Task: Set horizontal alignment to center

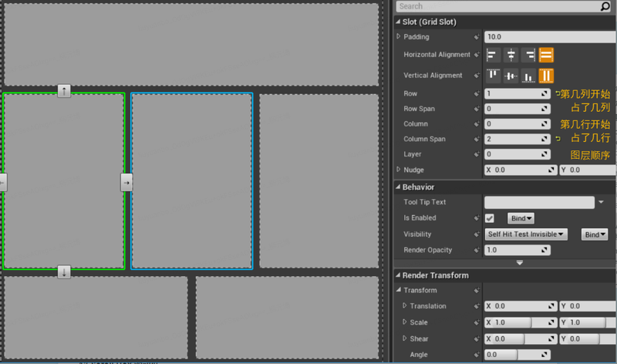Action: tap(511, 55)
